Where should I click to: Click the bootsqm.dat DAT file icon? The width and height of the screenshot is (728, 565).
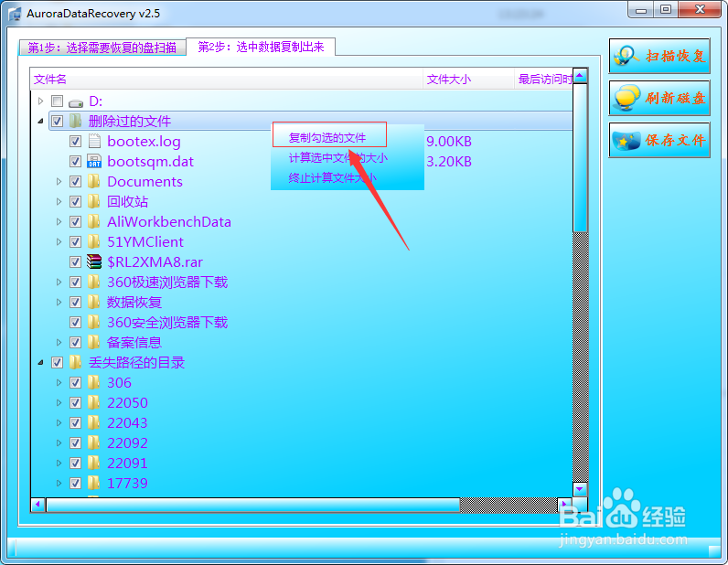click(x=94, y=161)
